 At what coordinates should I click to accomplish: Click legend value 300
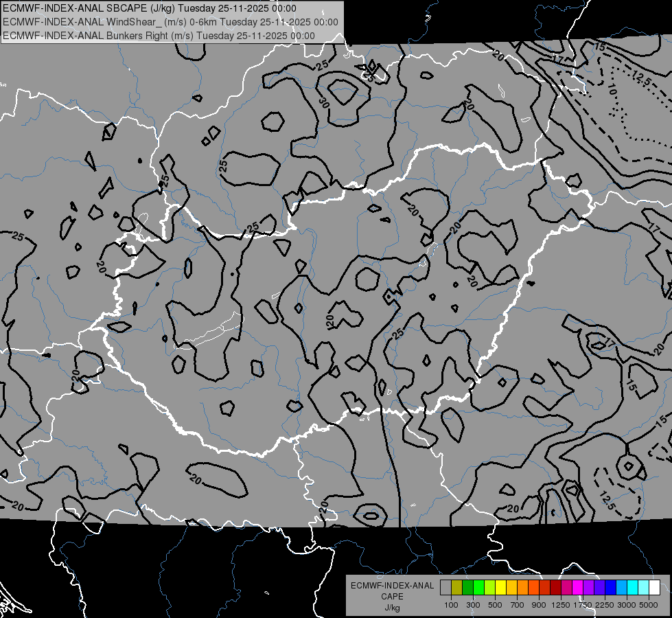point(473,605)
